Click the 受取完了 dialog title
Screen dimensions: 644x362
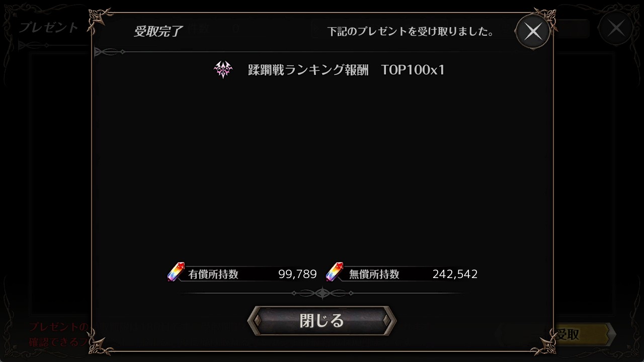157,31
